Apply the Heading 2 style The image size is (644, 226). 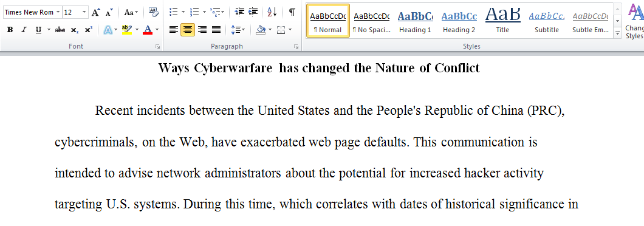[x=459, y=21]
